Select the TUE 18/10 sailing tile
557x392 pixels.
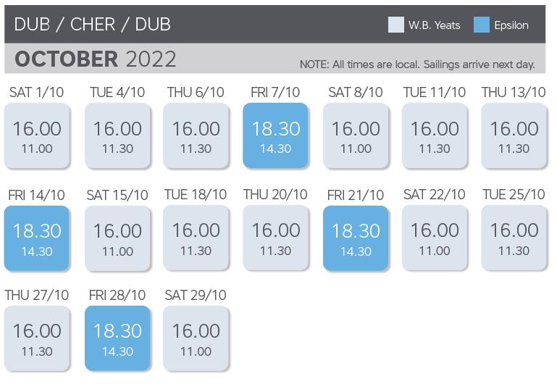pos(196,238)
